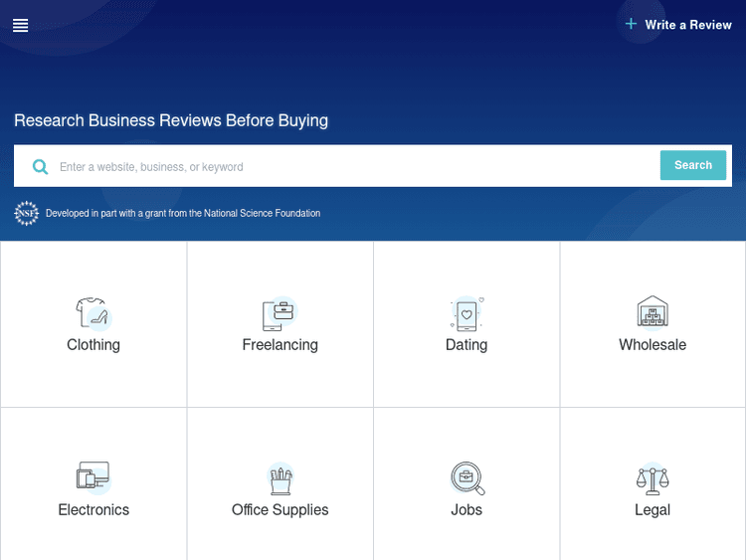Click the Clothing category icon

pos(93,312)
